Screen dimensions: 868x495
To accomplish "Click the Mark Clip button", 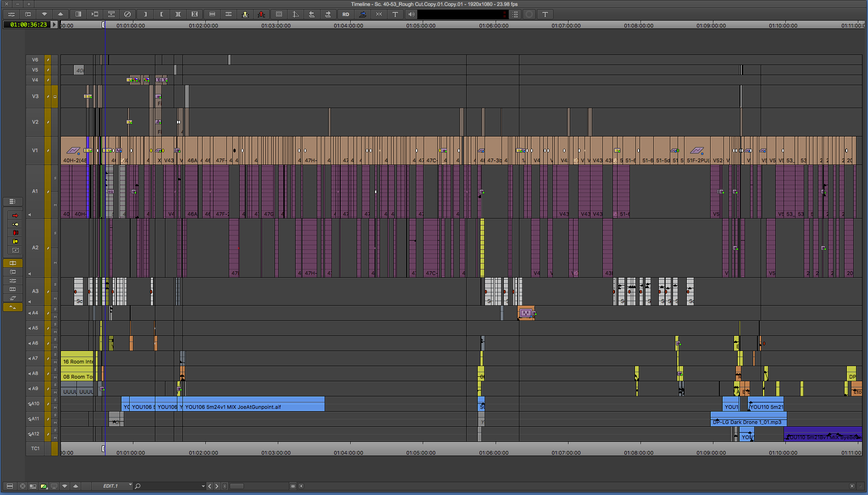I will (x=178, y=14).
